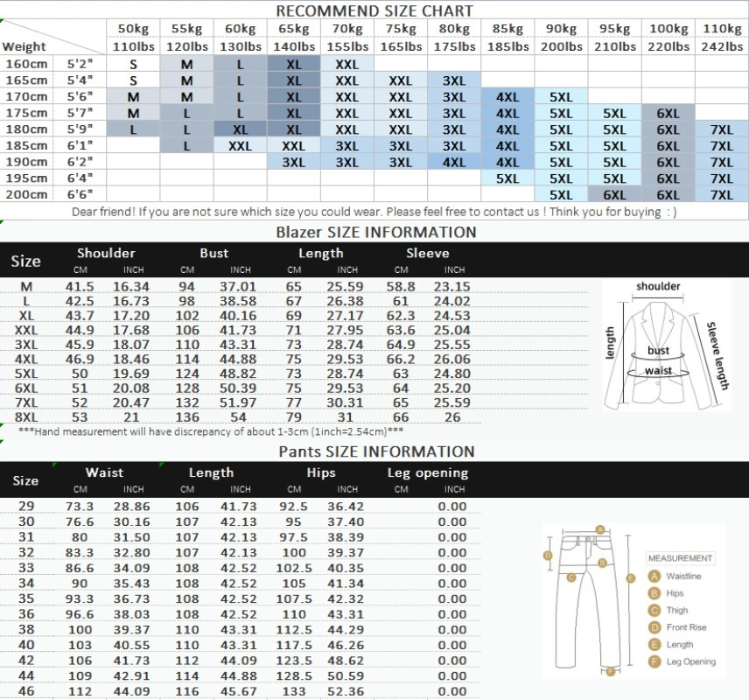Click the Blazer SIZE INFORMATION heading

(376, 232)
